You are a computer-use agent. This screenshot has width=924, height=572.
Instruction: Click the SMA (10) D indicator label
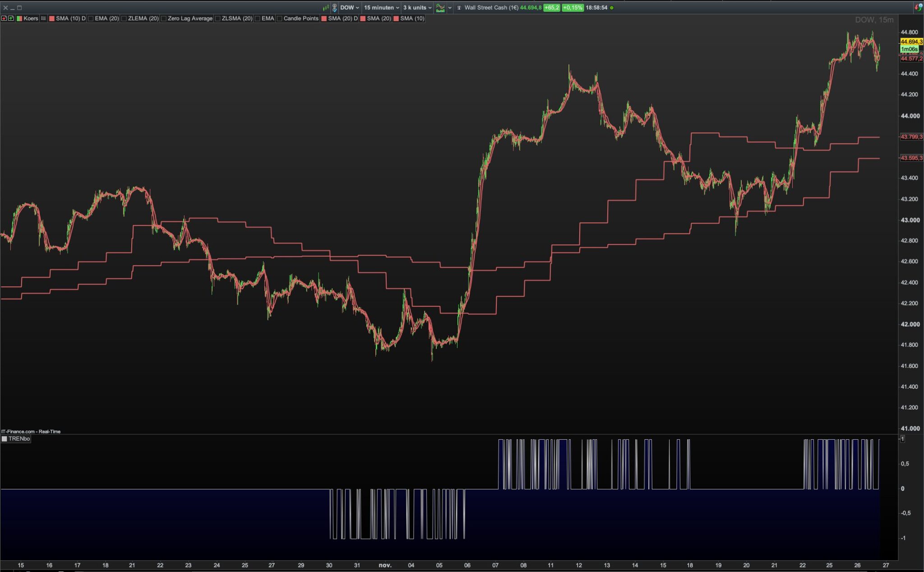tap(70, 19)
